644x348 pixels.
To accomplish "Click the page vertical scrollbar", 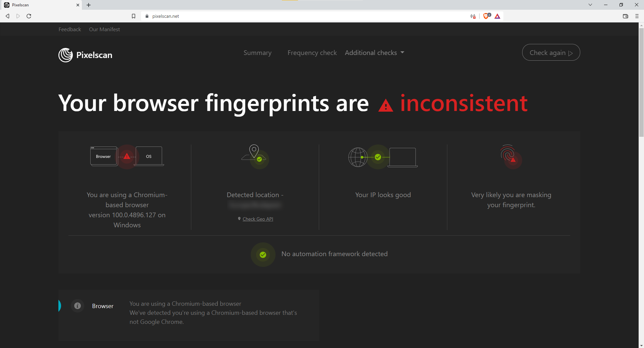I will click(641, 82).
